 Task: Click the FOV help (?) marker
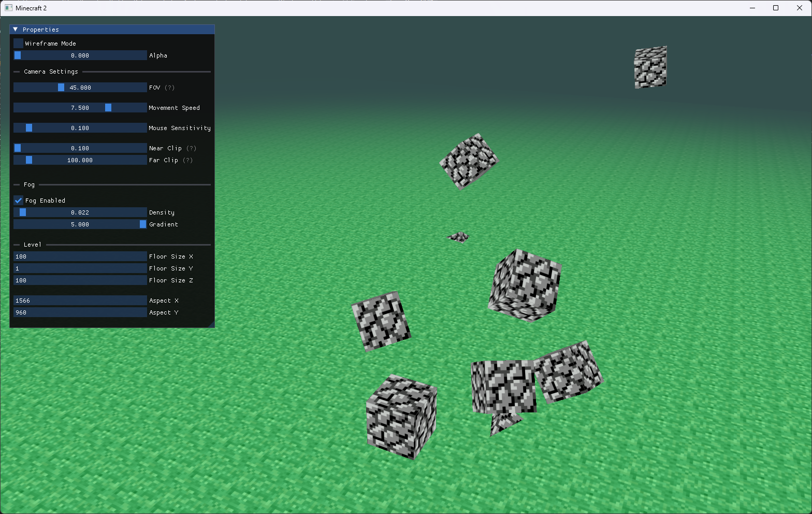[x=170, y=88]
